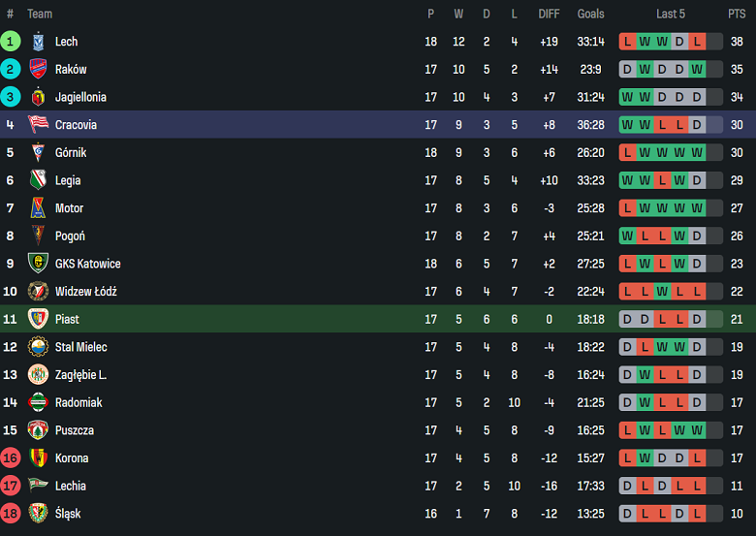Sort table by PTS column header
This screenshot has height=536, width=756.
click(737, 14)
